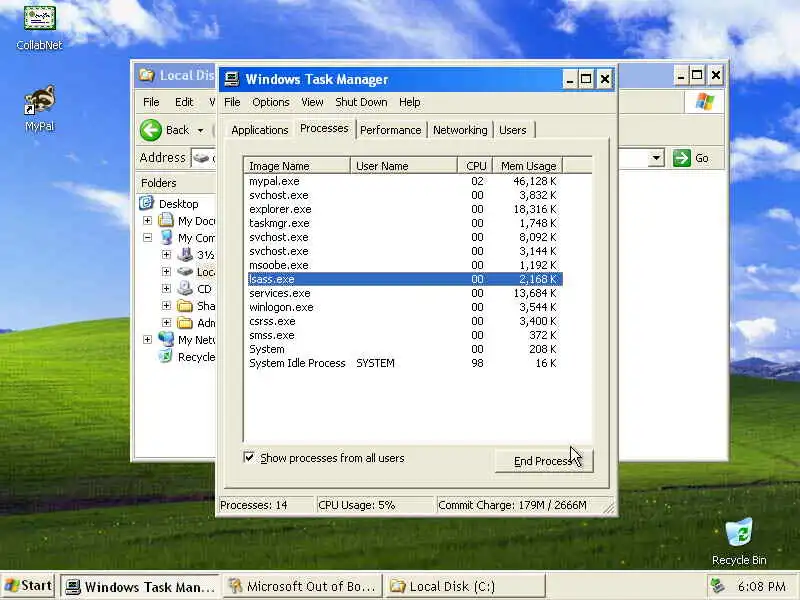This screenshot has height=600, width=800.
Task: Switch to the Applications tab
Action: click(x=260, y=130)
